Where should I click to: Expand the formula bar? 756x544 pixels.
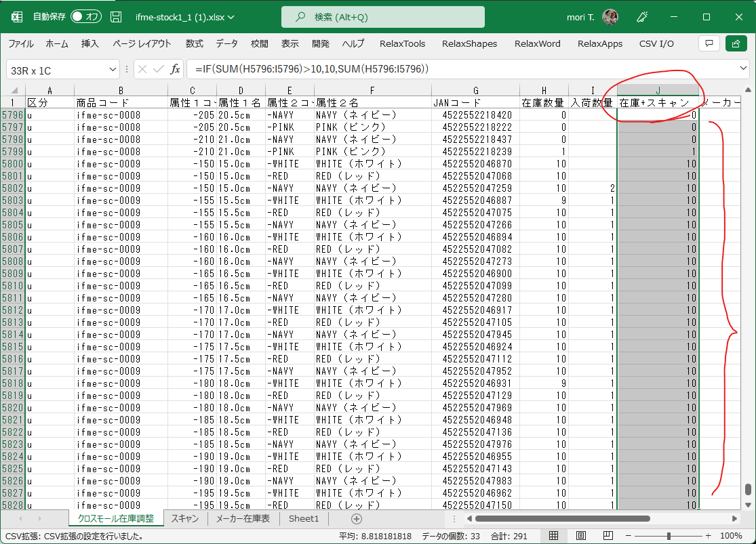pos(744,69)
